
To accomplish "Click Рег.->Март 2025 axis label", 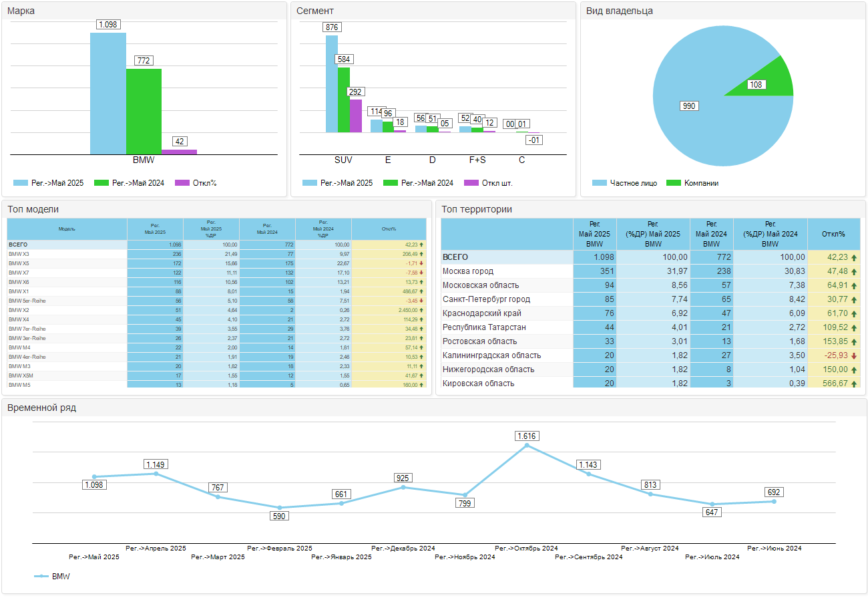I will [x=218, y=557].
